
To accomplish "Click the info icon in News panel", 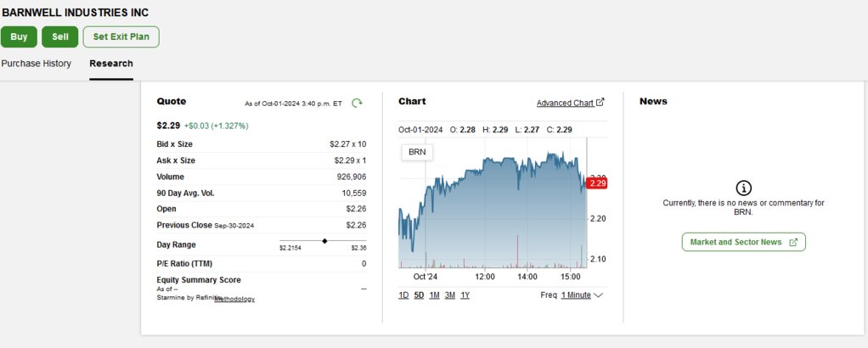I will tap(743, 188).
